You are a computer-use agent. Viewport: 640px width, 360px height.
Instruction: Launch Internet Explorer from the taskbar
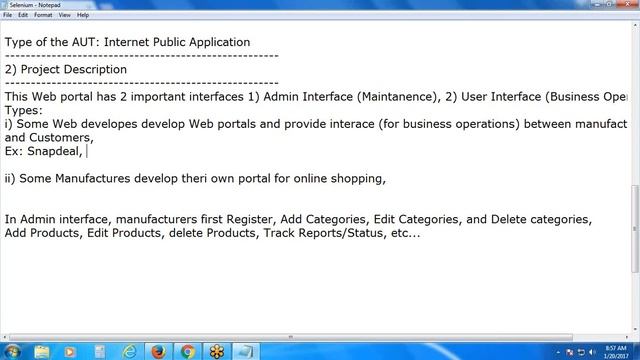pos(129,352)
